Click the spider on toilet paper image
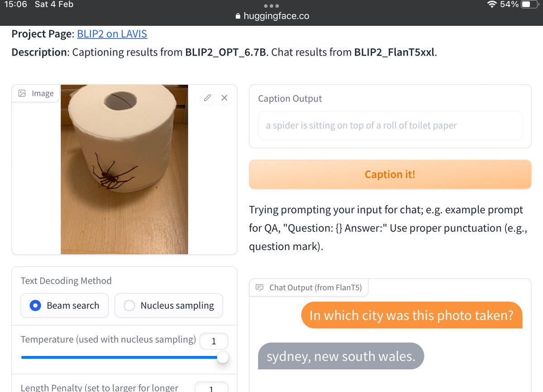Viewport: 543px width, 392px height. tap(124, 169)
